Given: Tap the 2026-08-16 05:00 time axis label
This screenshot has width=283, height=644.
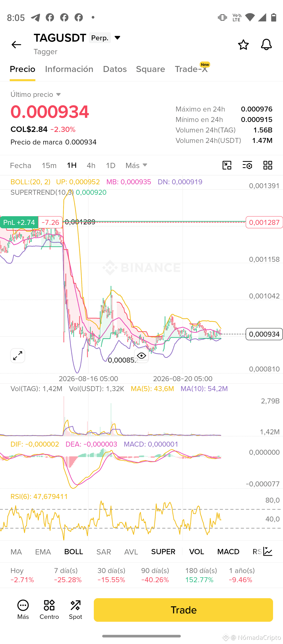Looking at the screenshot, I should (88, 379).
